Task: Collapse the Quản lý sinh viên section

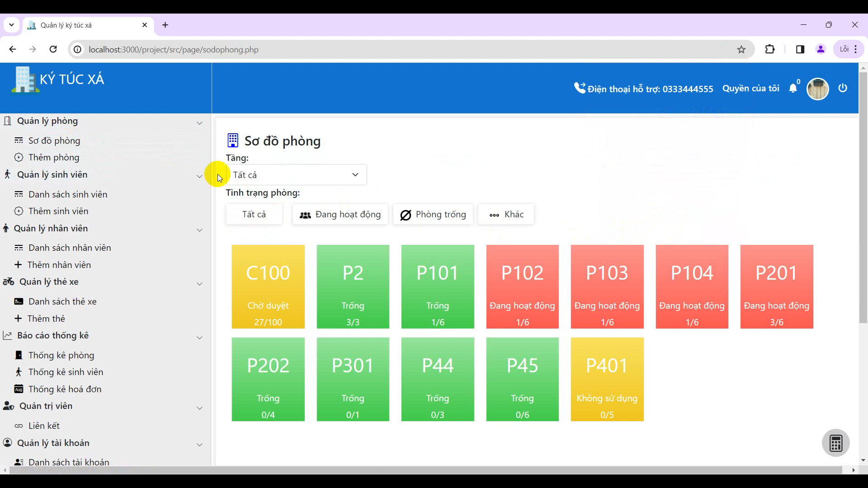Action: click(x=199, y=176)
